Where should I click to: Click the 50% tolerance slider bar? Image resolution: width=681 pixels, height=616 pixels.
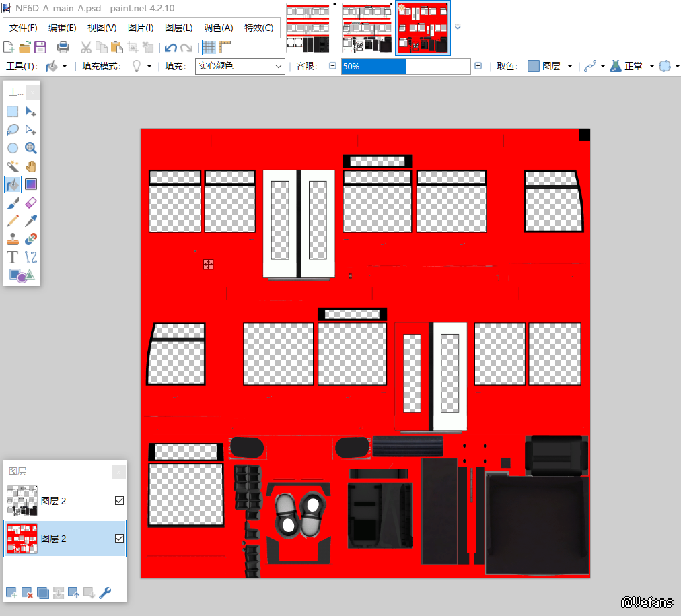405,66
